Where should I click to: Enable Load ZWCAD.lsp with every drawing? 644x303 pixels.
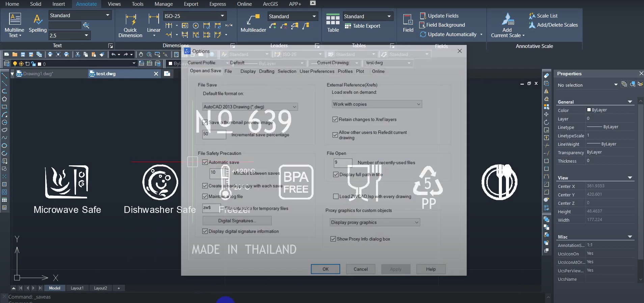pyautogui.click(x=336, y=196)
